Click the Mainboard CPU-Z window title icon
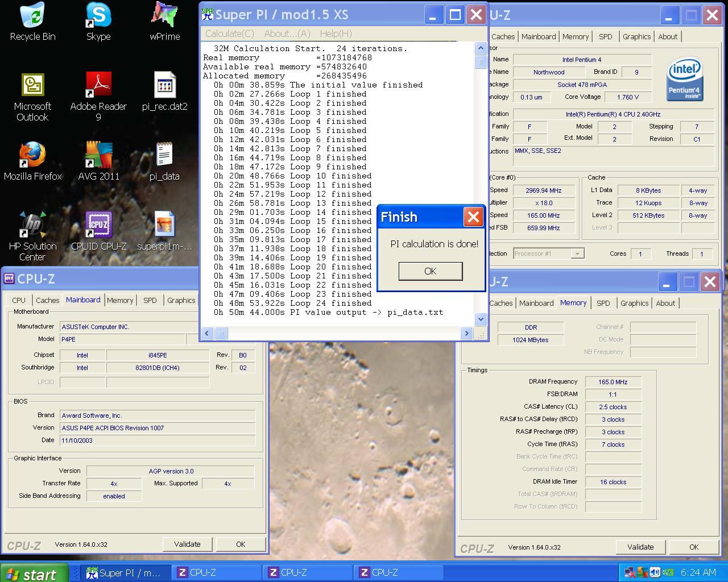 point(9,278)
